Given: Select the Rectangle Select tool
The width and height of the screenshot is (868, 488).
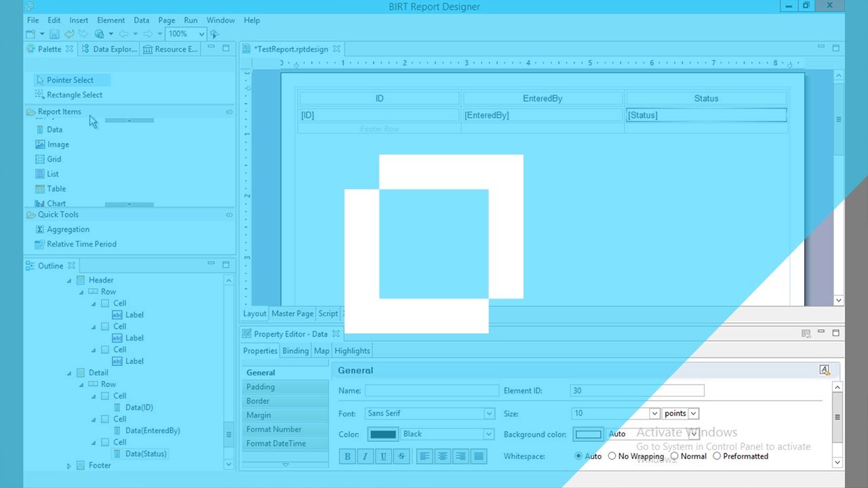Looking at the screenshot, I should [71, 95].
